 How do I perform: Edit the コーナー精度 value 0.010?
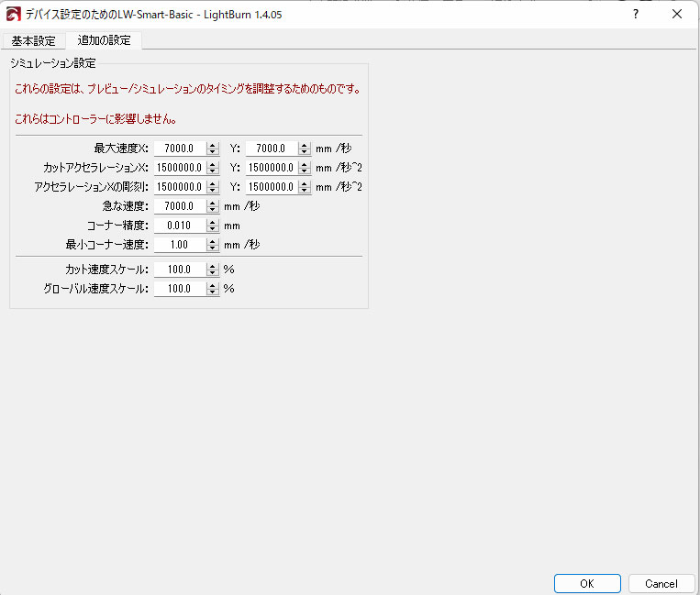coord(180,226)
